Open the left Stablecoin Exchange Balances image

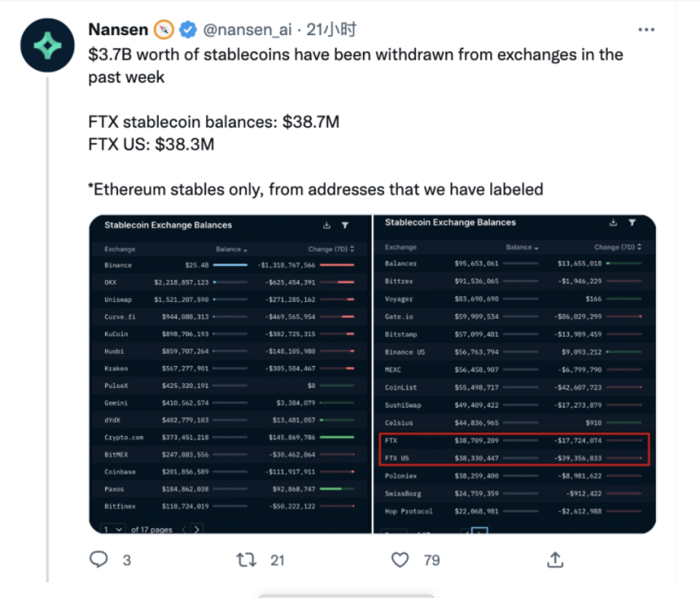click(230, 374)
